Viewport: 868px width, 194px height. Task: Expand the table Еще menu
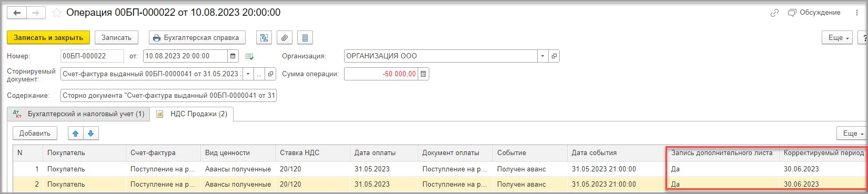852,134
